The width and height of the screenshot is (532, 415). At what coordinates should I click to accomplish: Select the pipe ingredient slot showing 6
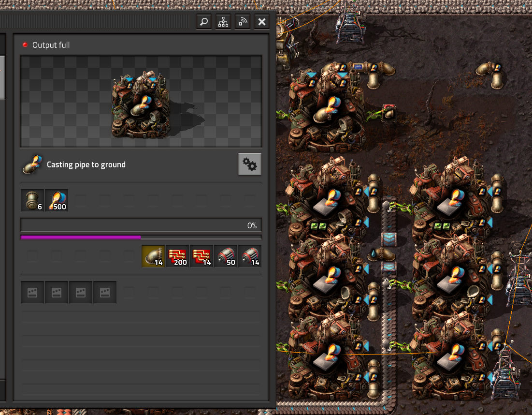click(x=32, y=200)
